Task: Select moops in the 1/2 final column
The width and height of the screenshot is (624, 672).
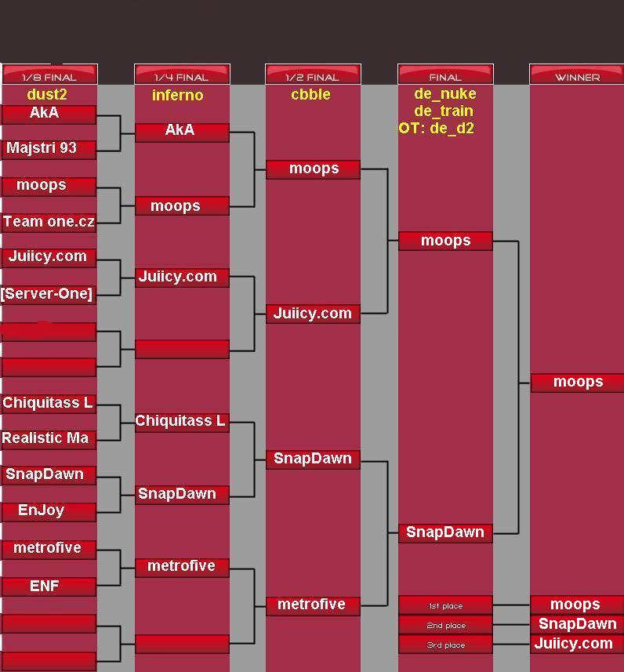Action: tap(314, 169)
